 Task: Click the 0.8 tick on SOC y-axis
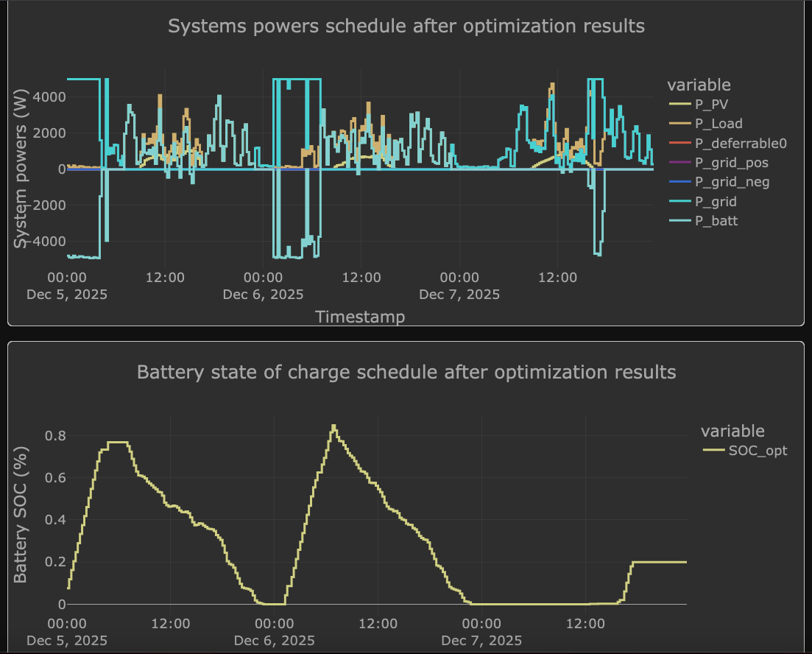click(55, 436)
